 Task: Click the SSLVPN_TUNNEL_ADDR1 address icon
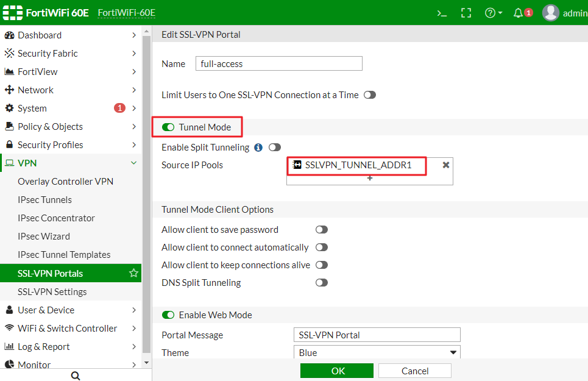click(x=297, y=165)
